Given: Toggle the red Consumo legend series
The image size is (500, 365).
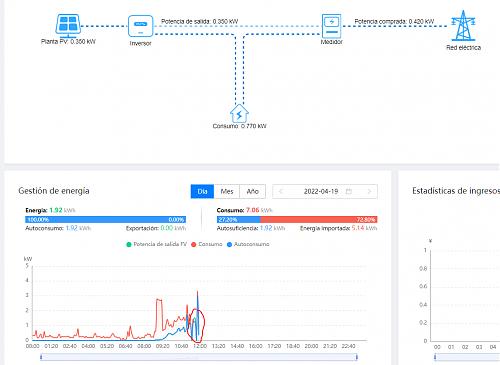Looking at the screenshot, I should pos(207,244).
